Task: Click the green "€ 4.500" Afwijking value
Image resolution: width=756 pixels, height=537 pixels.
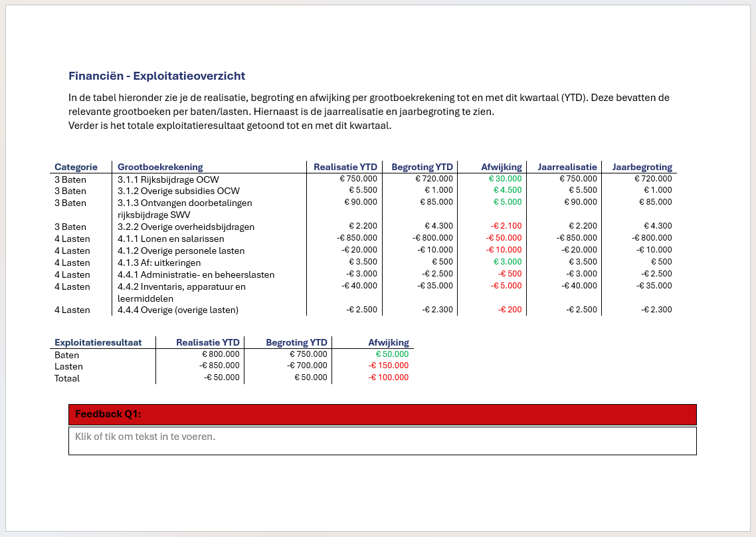Action: tap(508, 190)
